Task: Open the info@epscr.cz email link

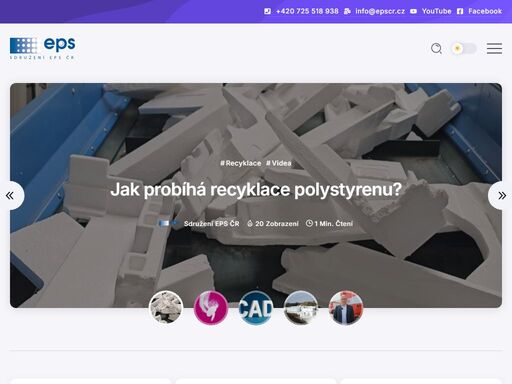Action: coord(380,11)
